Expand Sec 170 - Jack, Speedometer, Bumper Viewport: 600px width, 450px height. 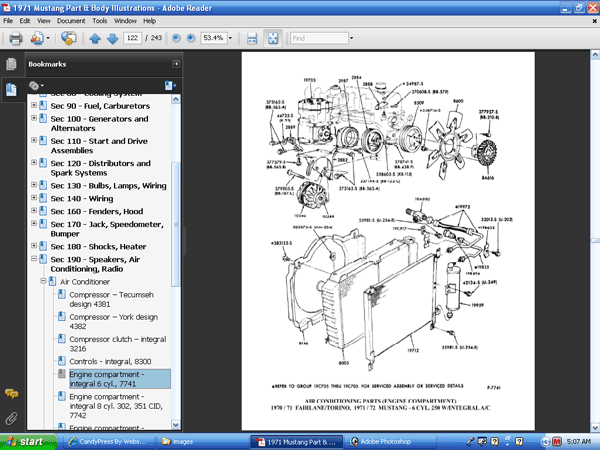(34, 223)
